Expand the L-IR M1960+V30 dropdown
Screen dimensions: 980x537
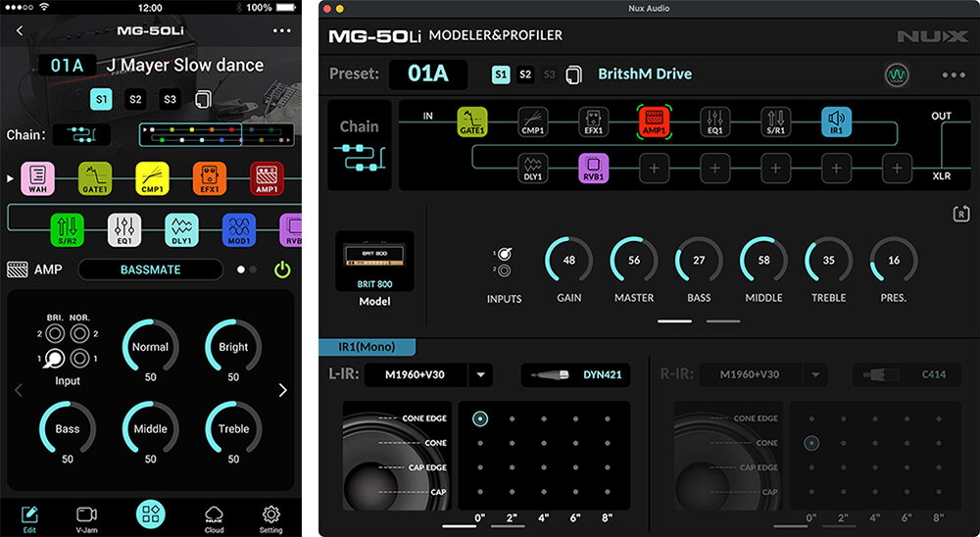click(480, 374)
